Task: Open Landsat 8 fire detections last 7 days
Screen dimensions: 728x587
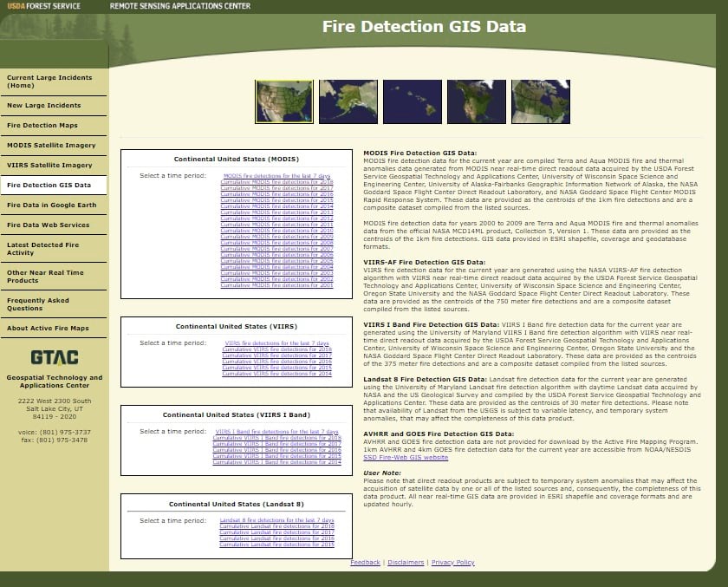Action: 276,520
